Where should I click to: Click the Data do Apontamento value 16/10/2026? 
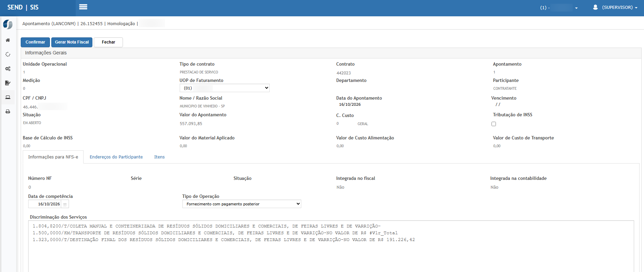tap(350, 105)
